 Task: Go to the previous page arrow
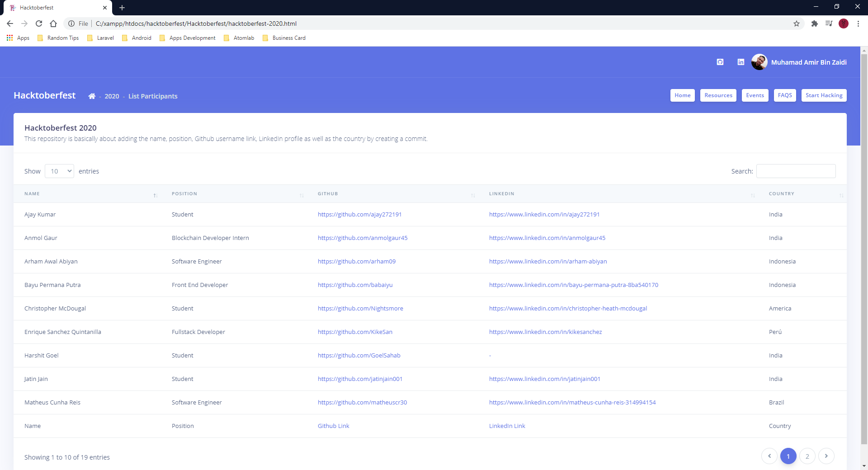point(769,456)
